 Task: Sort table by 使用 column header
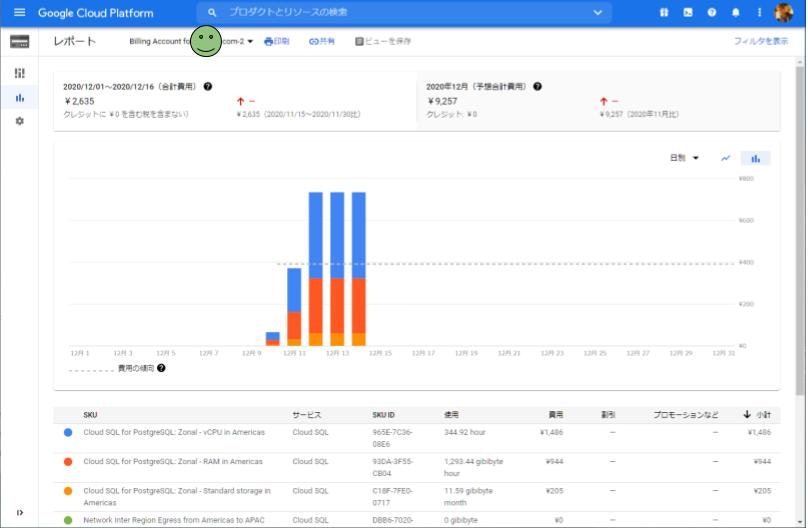pos(451,415)
